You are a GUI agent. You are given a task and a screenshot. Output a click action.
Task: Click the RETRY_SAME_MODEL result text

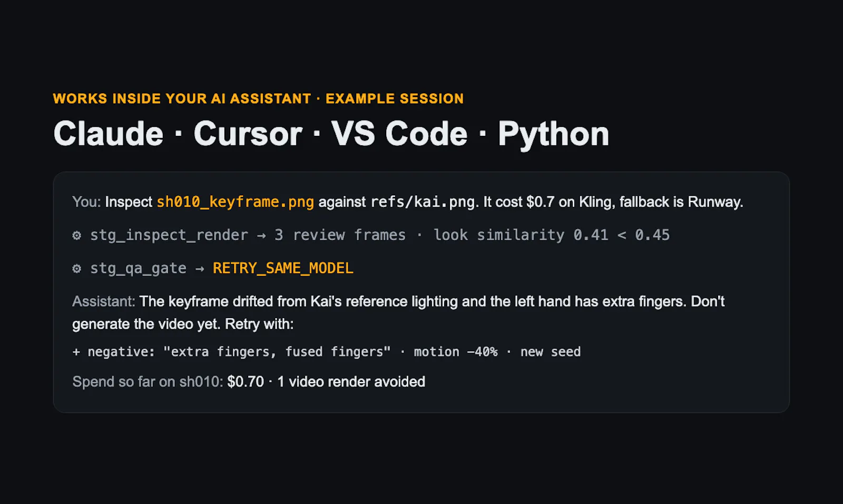pos(283,269)
